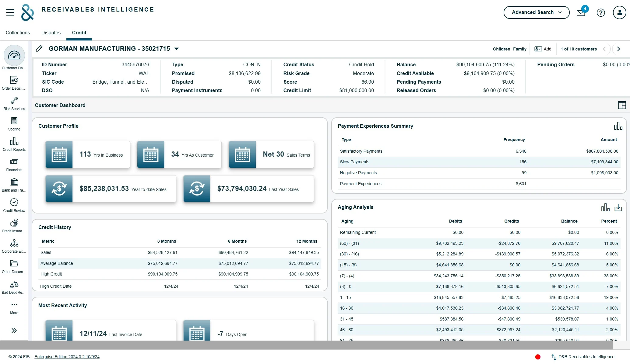Click the Last Year Sales card

tap(248, 189)
